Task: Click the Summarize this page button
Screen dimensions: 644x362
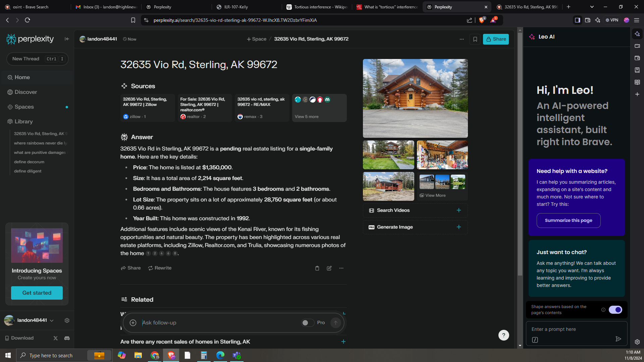Action: (x=568, y=221)
